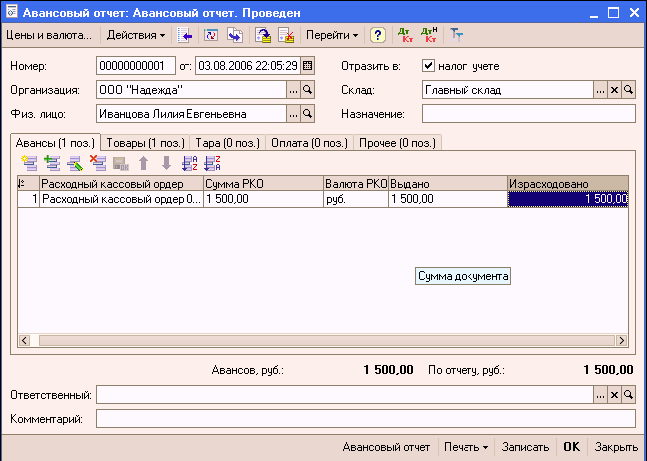Open the calendar picker beside the date
The image size is (647, 461).
point(308,66)
